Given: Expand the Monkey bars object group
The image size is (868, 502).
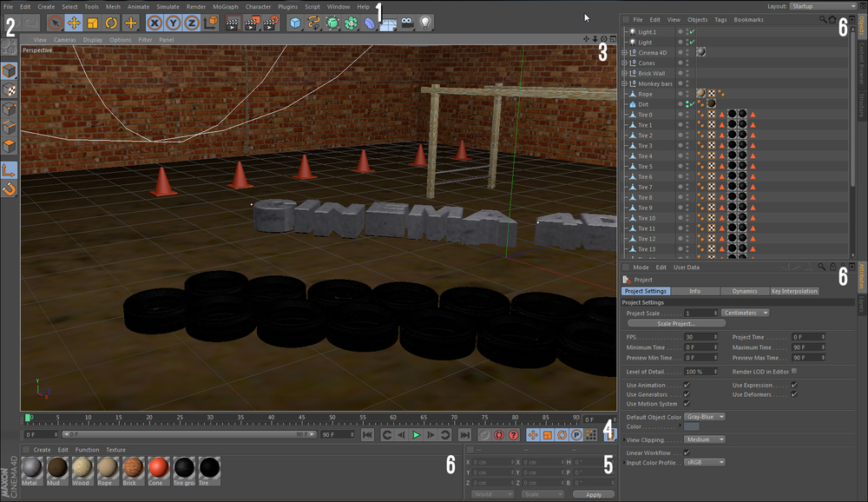Looking at the screenshot, I should [624, 83].
